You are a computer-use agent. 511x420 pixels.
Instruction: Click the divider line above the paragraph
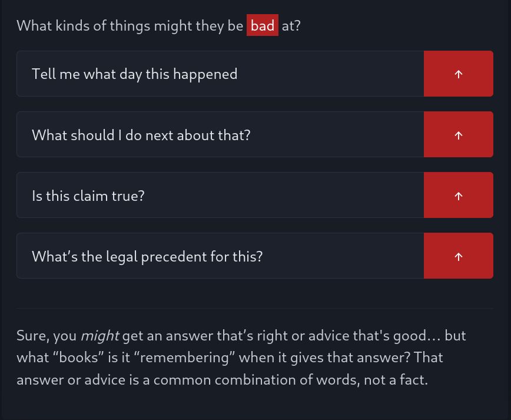(255, 308)
